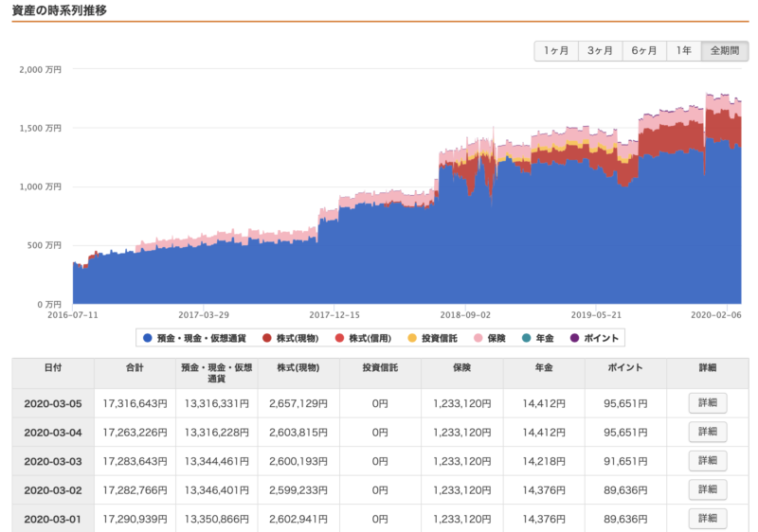Open 詳細 for 2020-03-02 row
The height and width of the screenshot is (532, 758).
point(708,489)
